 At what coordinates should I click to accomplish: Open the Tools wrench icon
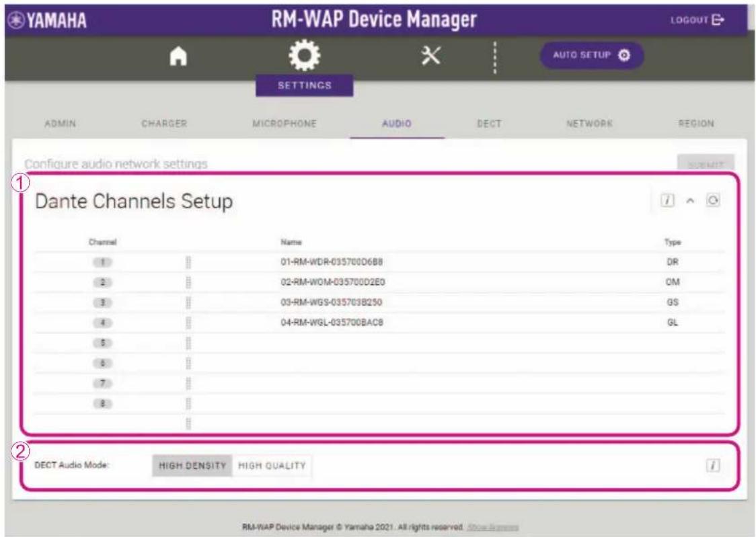[430, 56]
